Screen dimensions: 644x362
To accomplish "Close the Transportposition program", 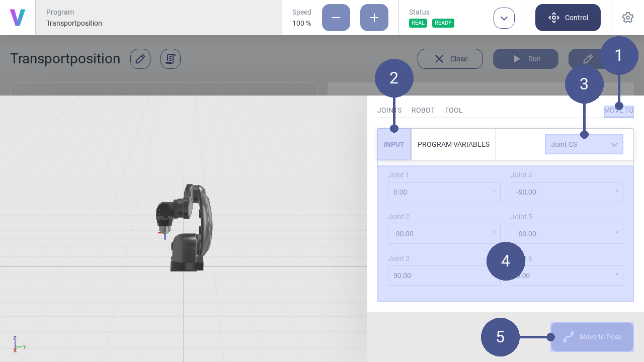I will 450,59.
